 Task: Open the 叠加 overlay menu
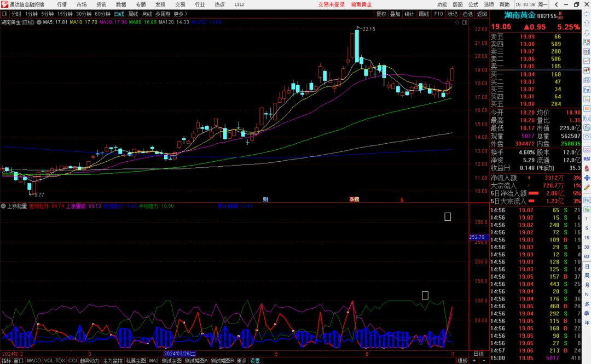click(x=395, y=14)
